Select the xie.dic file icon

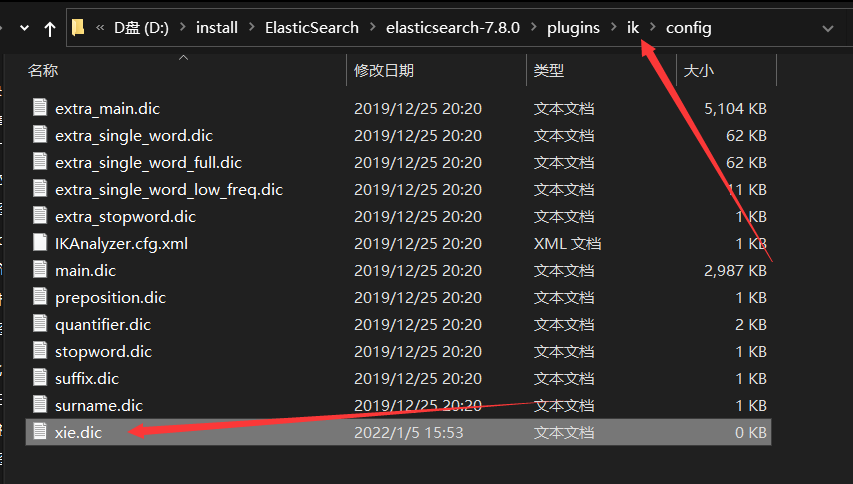tap(40, 431)
